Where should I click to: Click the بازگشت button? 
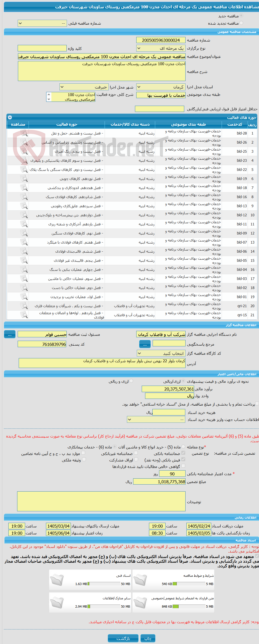pos(123,638)
